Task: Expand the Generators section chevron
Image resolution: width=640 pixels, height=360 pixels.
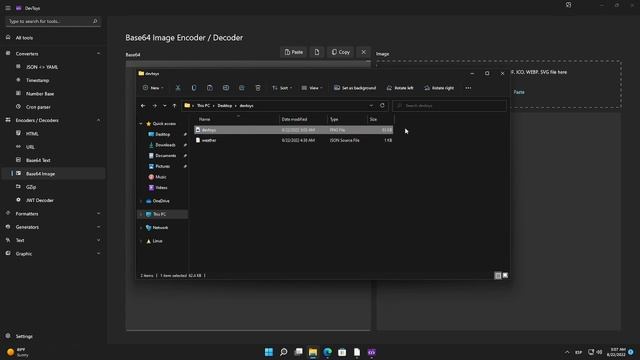Action: pos(98,227)
